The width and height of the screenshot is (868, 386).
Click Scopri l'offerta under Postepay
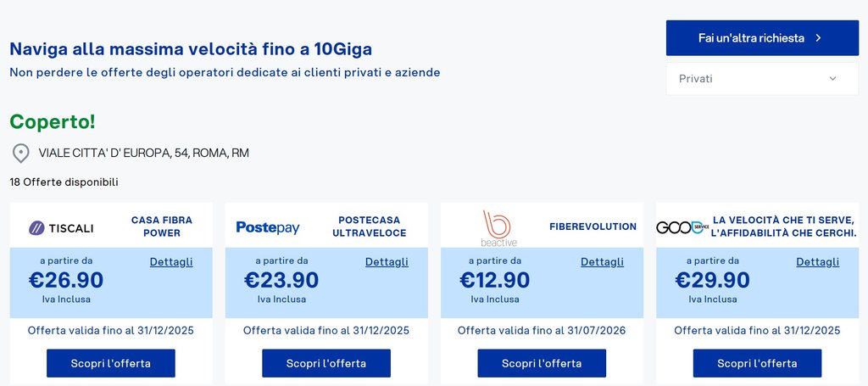point(326,363)
